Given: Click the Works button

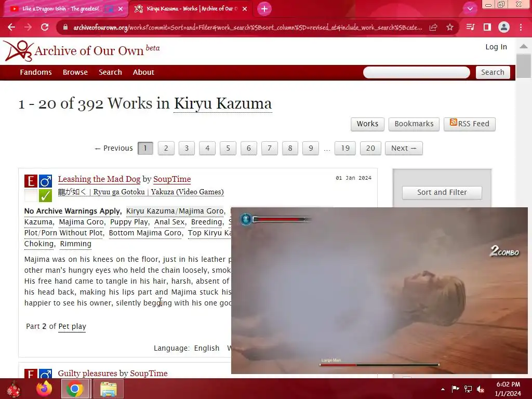Looking at the screenshot, I should click(x=367, y=124).
